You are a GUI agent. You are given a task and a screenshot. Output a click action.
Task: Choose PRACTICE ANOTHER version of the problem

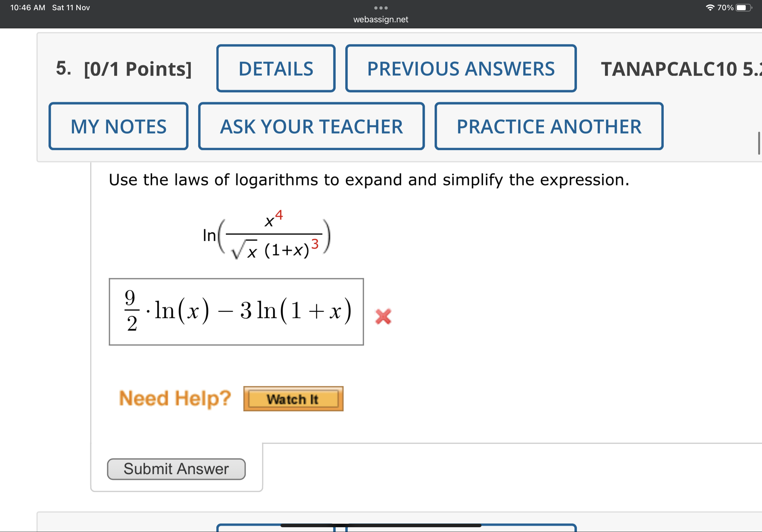click(x=549, y=127)
